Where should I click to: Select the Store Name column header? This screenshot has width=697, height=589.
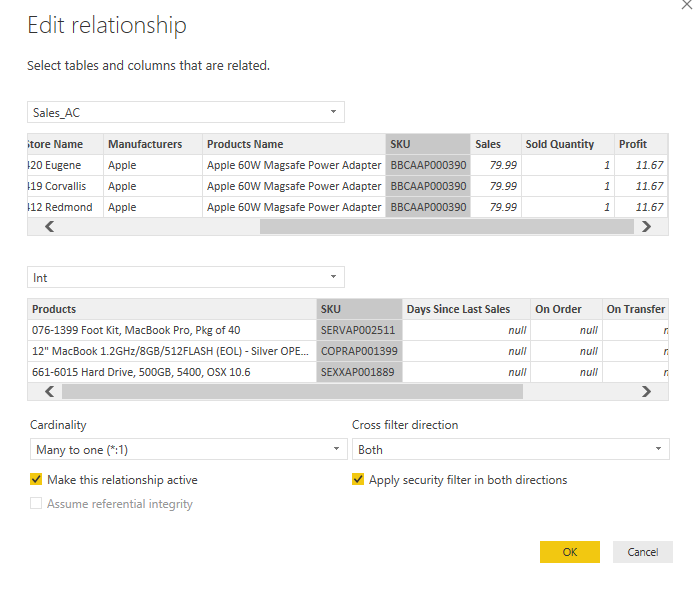[x=65, y=144]
